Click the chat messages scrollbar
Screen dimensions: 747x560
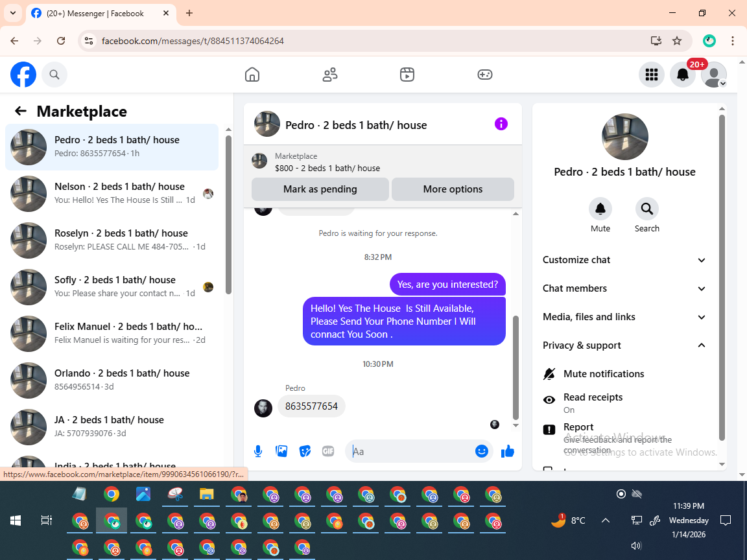coord(516,367)
